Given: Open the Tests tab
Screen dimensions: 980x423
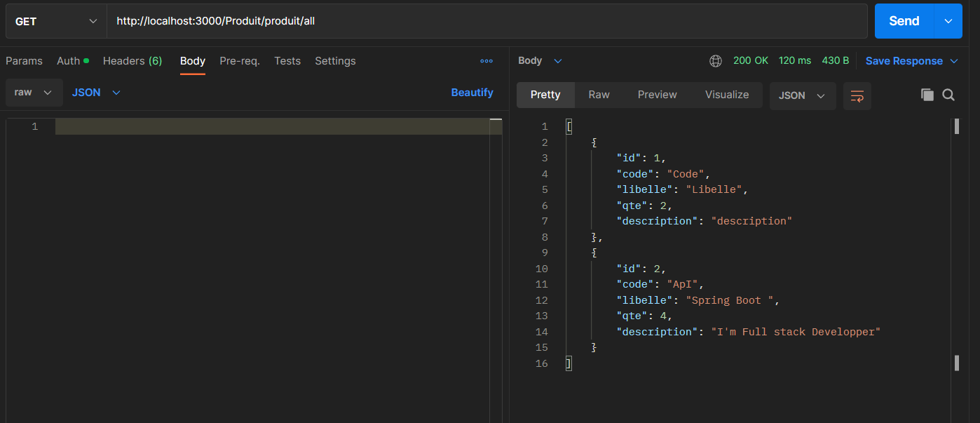Looking at the screenshot, I should click(x=287, y=61).
